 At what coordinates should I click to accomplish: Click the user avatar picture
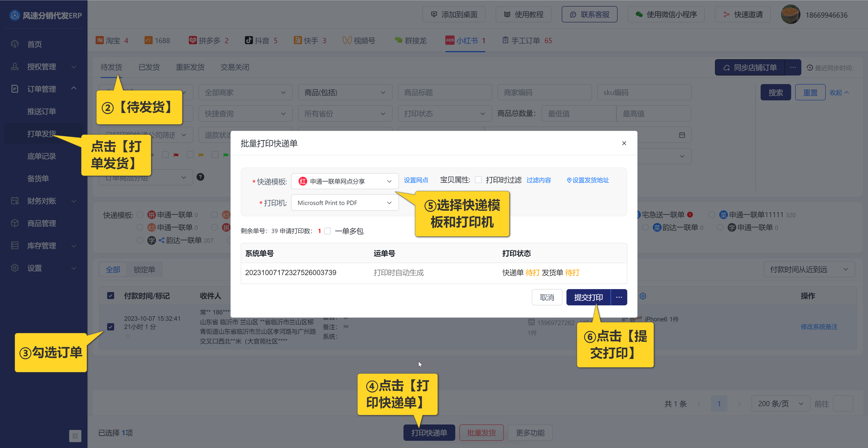click(x=790, y=14)
